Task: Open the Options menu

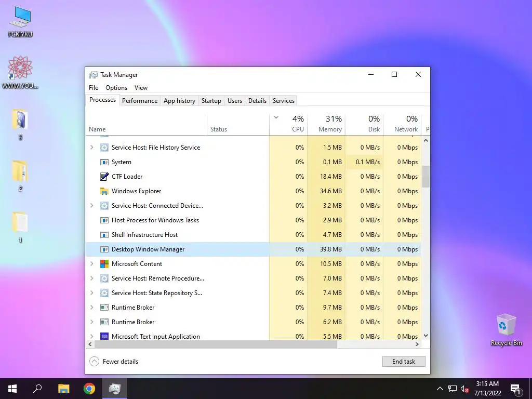Action: pos(116,87)
